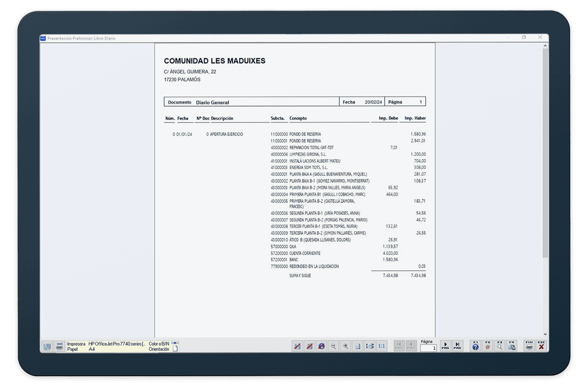Send report by email with F2

488,346
